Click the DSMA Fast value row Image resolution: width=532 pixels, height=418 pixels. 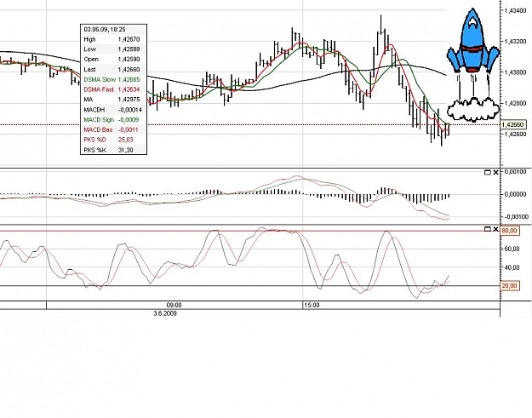point(114,89)
